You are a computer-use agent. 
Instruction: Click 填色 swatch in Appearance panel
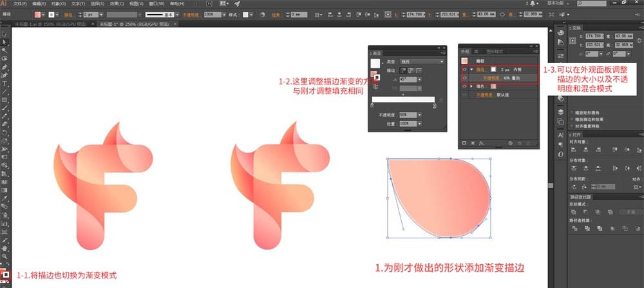tap(493, 87)
